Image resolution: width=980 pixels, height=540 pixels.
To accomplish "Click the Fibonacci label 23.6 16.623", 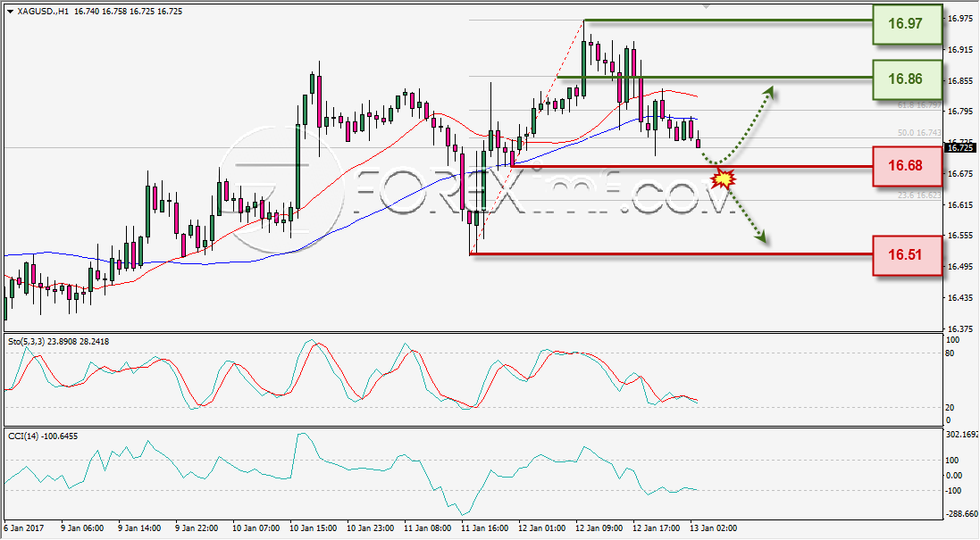I will tap(919, 195).
